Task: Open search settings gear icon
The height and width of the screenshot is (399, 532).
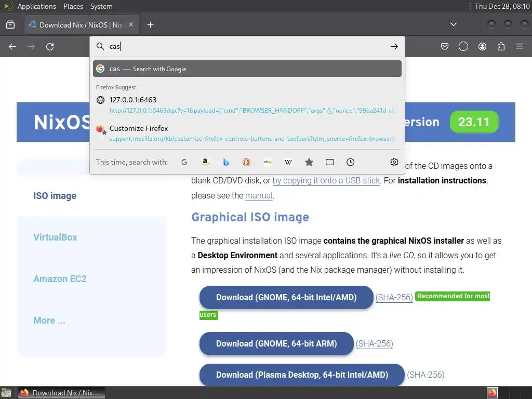Action: point(394,162)
